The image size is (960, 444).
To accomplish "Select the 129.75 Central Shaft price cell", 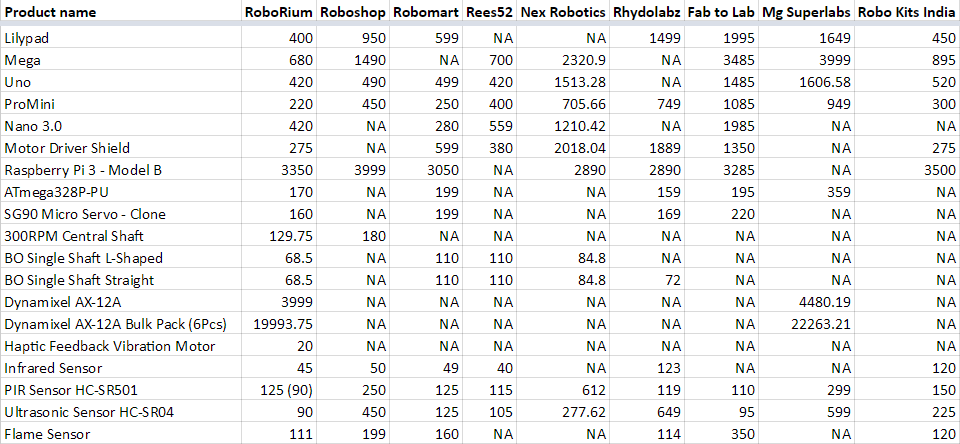I will (x=279, y=236).
